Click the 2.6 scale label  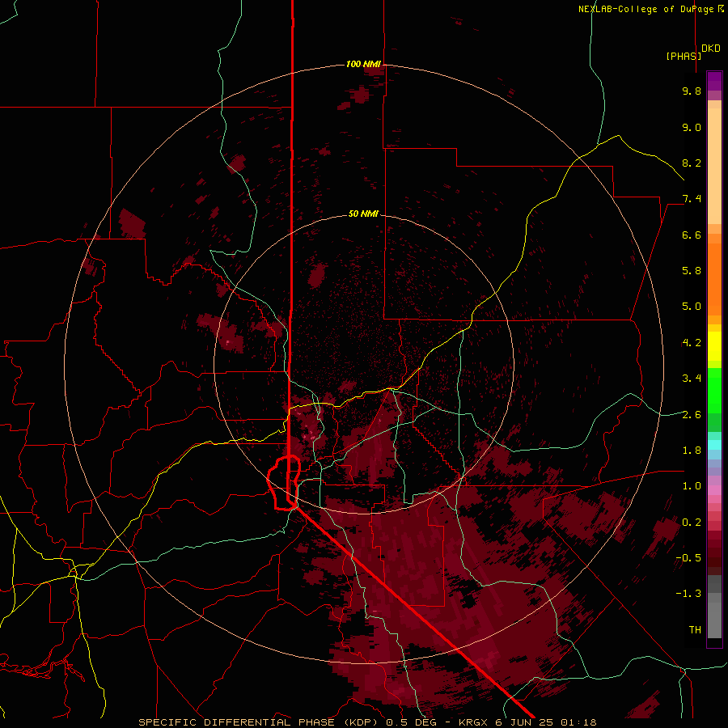692,415
